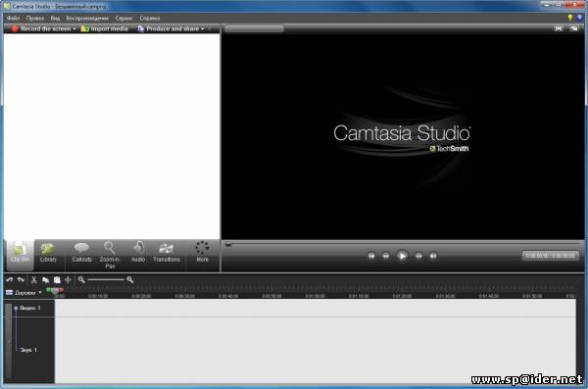Open the Library tab
Image resolution: width=588 pixels, height=389 pixels.
48,253
